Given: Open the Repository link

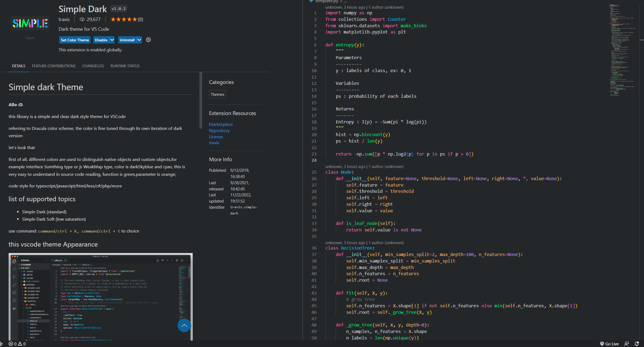Looking at the screenshot, I should click(x=219, y=130).
